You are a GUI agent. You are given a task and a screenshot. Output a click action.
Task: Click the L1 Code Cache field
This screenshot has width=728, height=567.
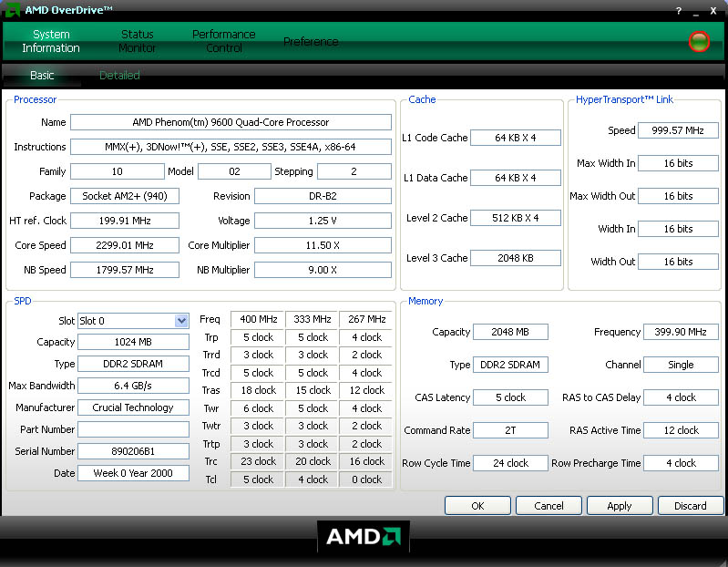pyautogui.click(x=516, y=138)
